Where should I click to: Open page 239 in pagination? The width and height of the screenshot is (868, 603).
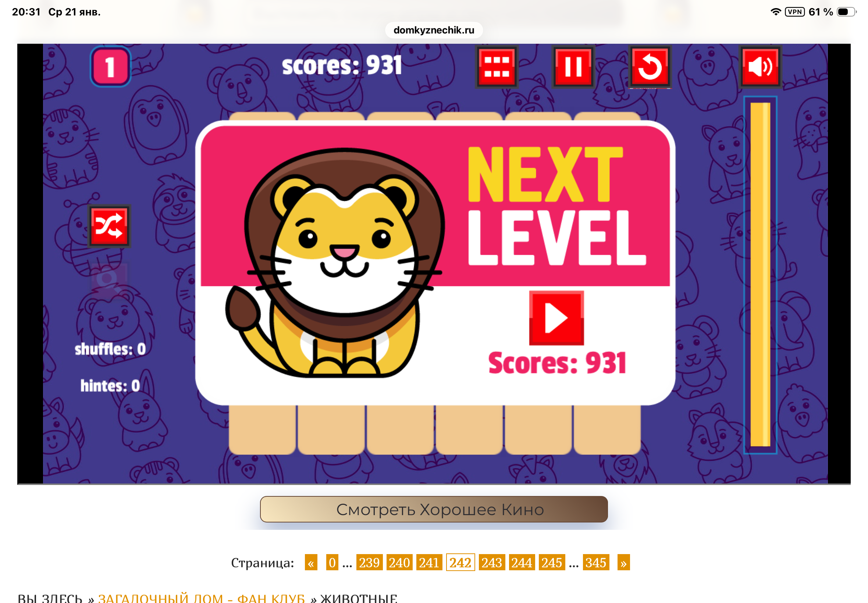(x=369, y=562)
